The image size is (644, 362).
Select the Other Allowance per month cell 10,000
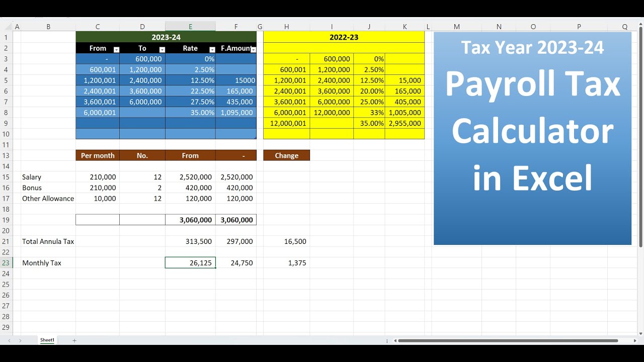(98, 199)
